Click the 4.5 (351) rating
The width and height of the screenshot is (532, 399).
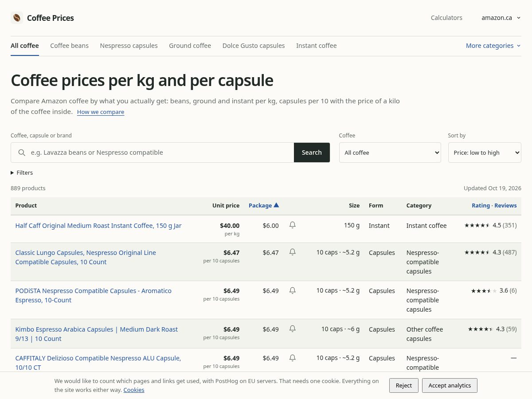click(490, 225)
